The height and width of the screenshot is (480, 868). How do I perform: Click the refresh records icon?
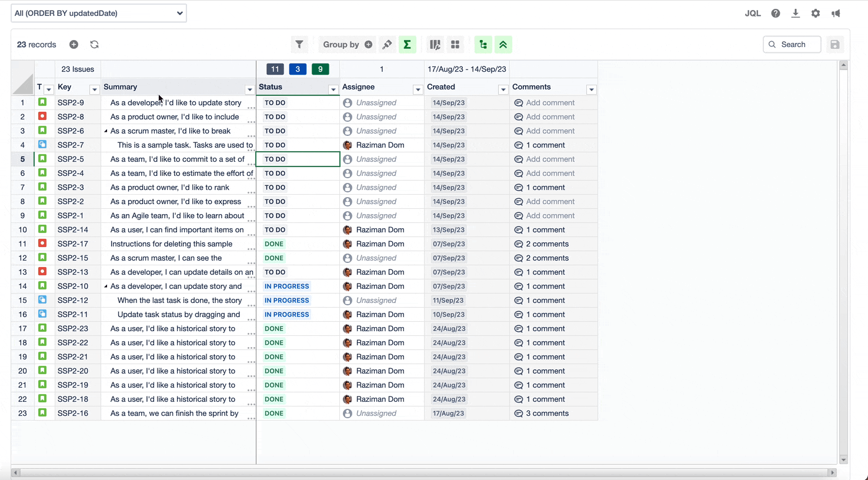tap(94, 45)
